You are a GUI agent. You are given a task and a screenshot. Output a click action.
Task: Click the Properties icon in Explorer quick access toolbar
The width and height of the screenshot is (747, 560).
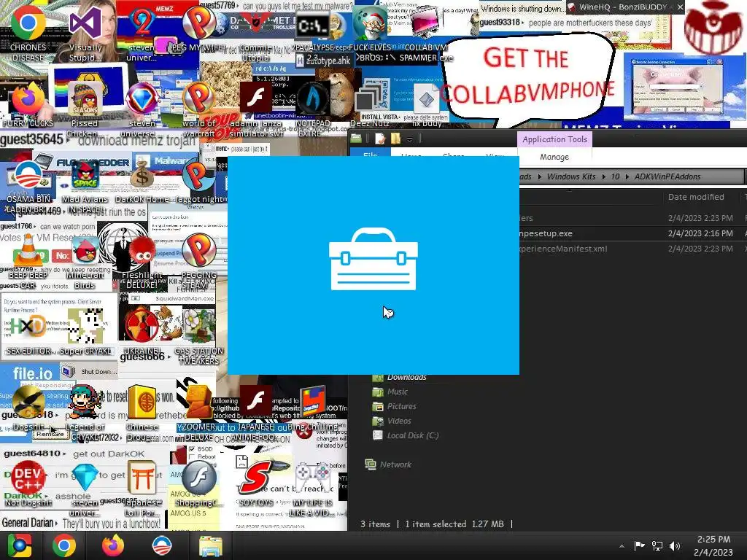pyautogui.click(x=379, y=139)
